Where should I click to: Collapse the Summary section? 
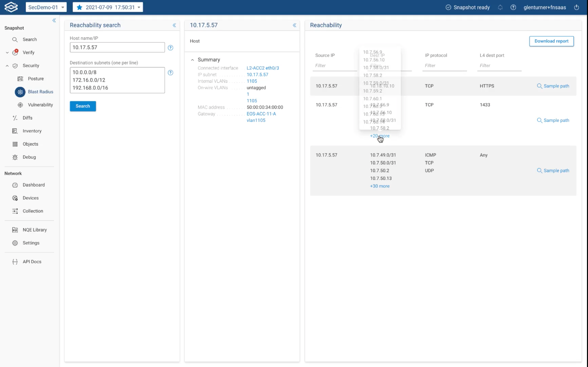click(x=192, y=60)
